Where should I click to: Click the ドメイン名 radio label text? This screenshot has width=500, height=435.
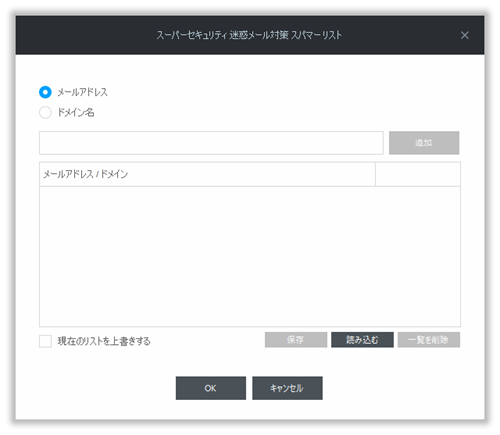[76, 112]
